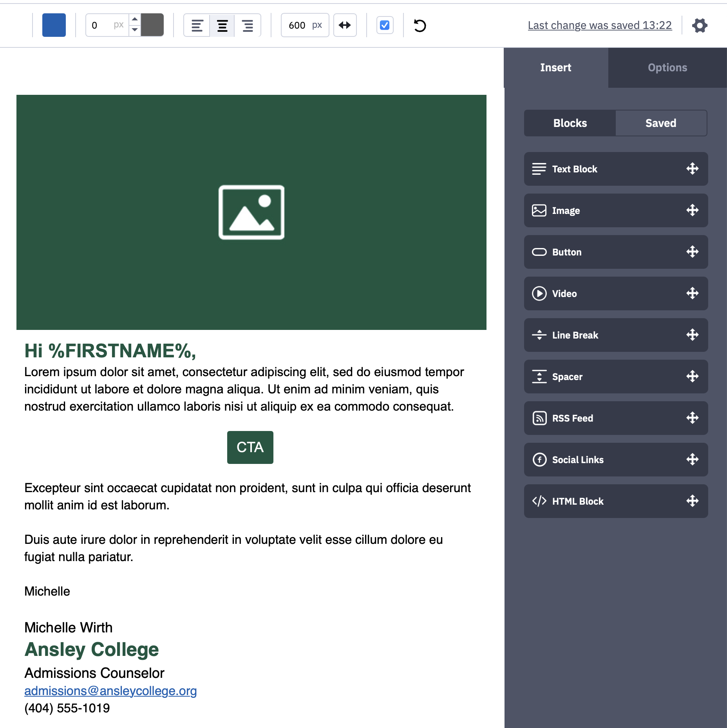Click the Lorem ipsum paragraph text
Viewport: 727px width, 728px height.
244,389
